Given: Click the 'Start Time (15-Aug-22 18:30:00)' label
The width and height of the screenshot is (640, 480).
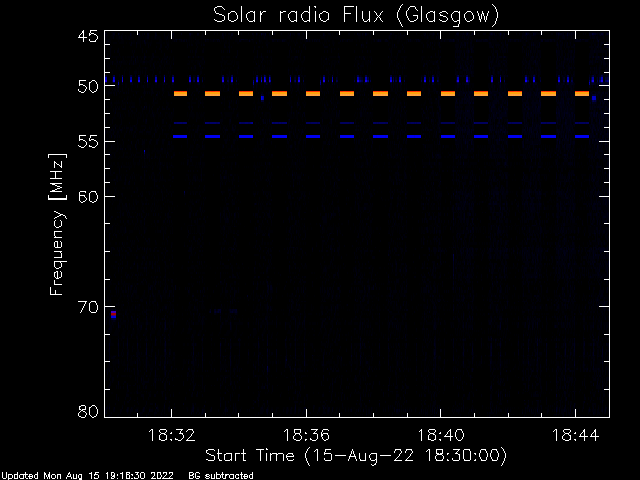Looking at the screenshot, I should pyautogui.click(x=356, y=456).
